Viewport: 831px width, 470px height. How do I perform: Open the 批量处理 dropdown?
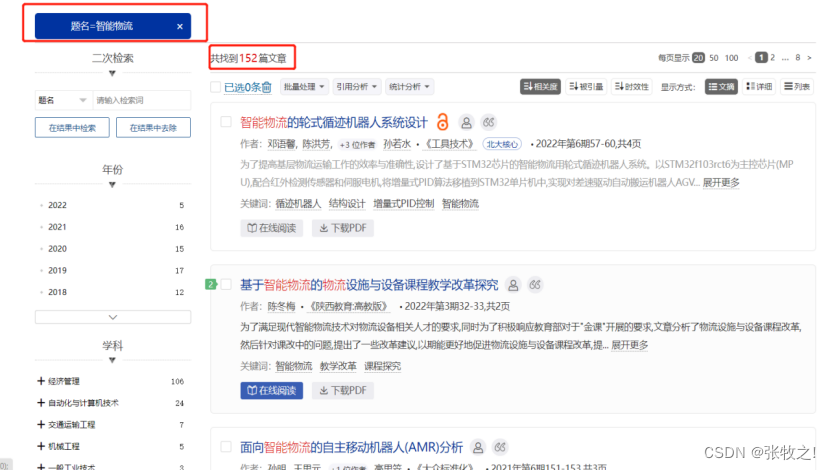click(x=304, y=87)
